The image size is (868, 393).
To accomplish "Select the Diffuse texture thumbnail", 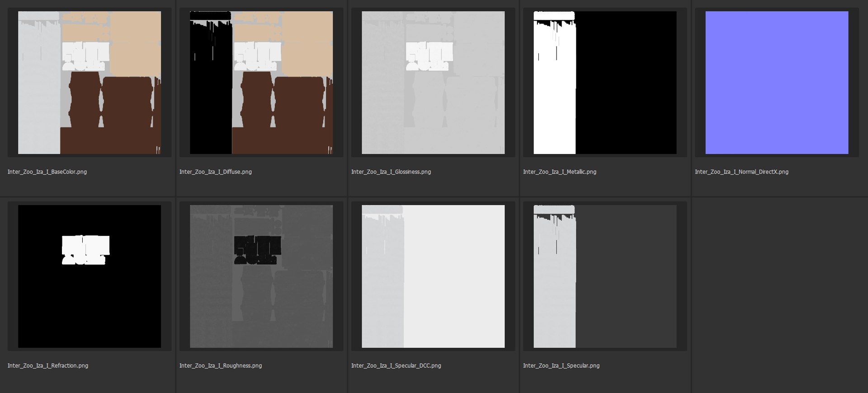I will [x=261, y=83].
